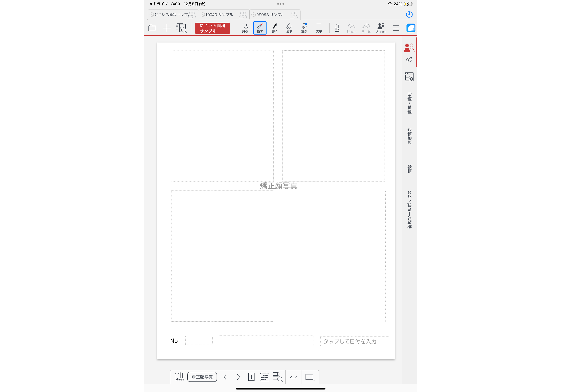Open the note search icon
Image resolution: width=561 pixels, height=392 pixels.
(x=181, y=28)
